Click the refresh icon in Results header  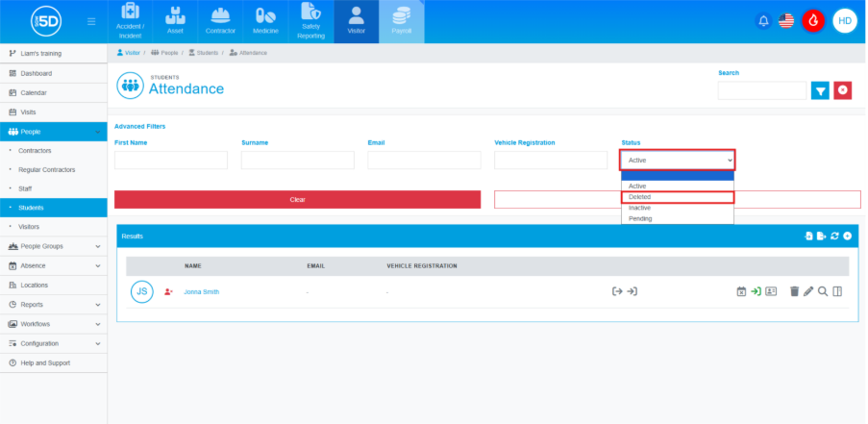pos(835,236)
